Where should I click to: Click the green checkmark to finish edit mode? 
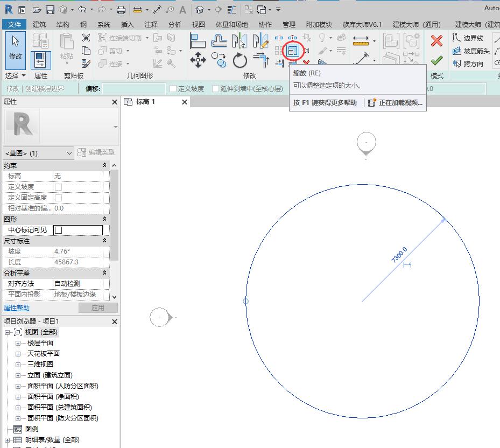click(x=436, y=60)
